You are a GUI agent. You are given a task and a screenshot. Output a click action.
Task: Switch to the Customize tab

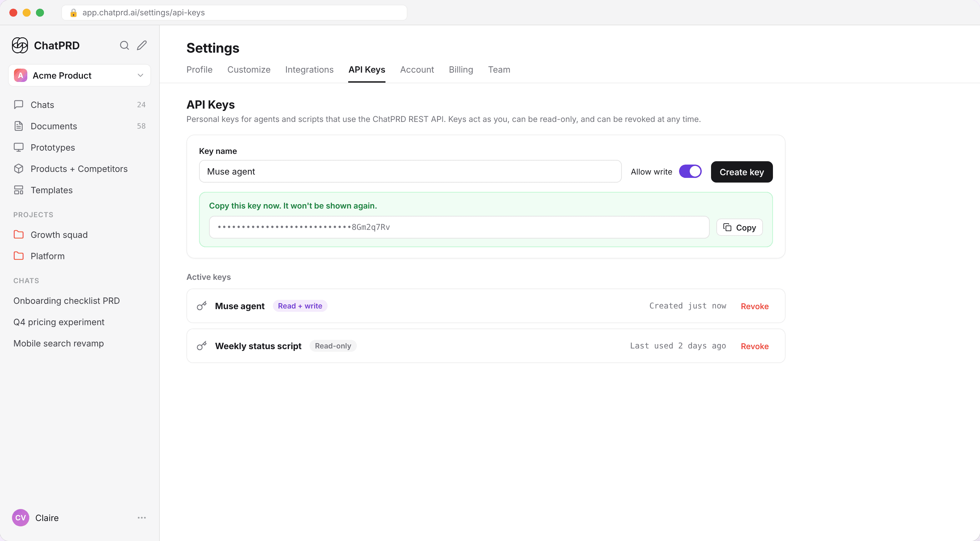249,70
